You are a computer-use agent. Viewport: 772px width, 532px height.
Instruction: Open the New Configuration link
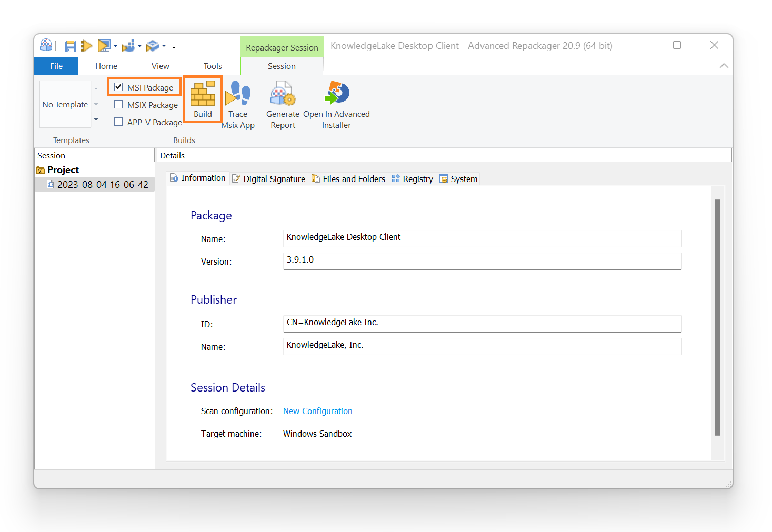coord(318,411)
